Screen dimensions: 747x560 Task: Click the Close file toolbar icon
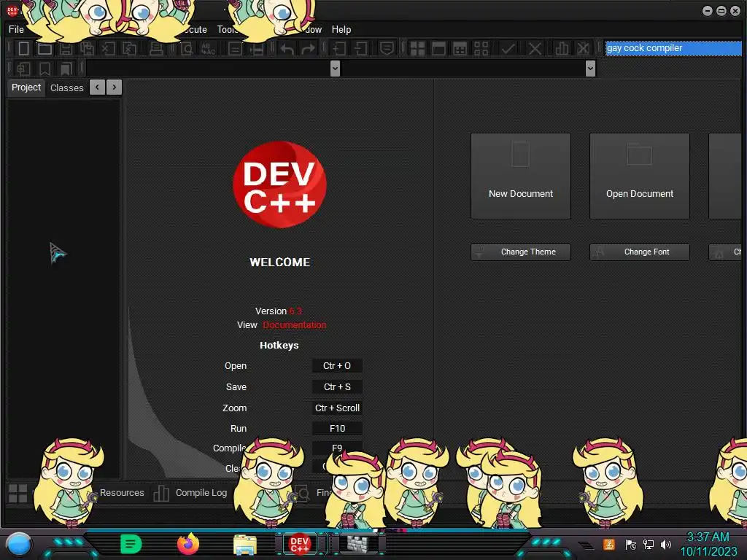[x=108, y=49]
